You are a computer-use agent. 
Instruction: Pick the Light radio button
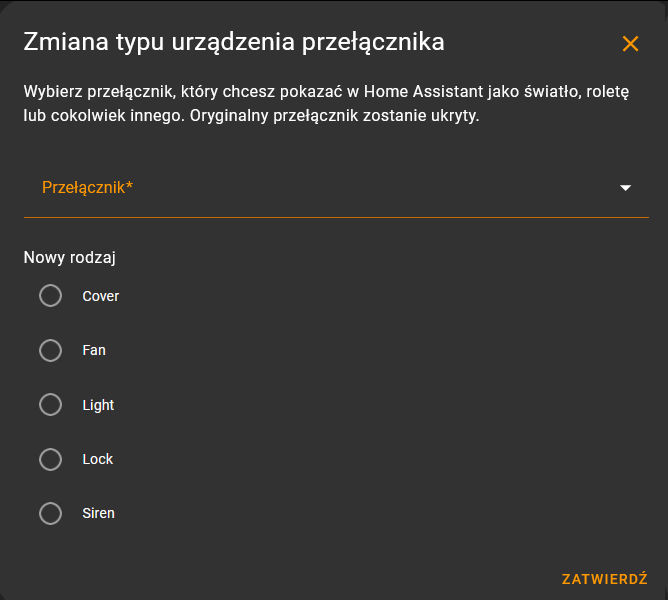(x=50, y=404)
